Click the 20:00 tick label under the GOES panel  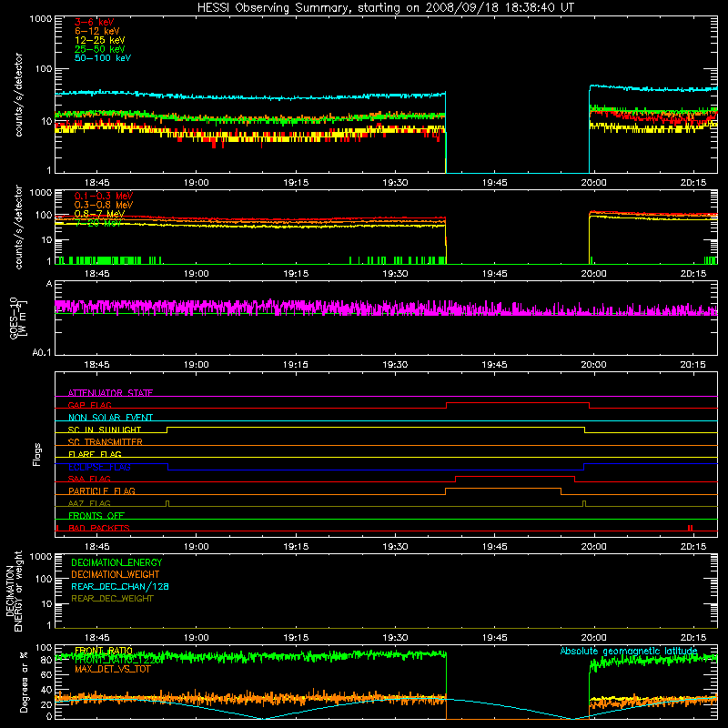pos(594,365)
